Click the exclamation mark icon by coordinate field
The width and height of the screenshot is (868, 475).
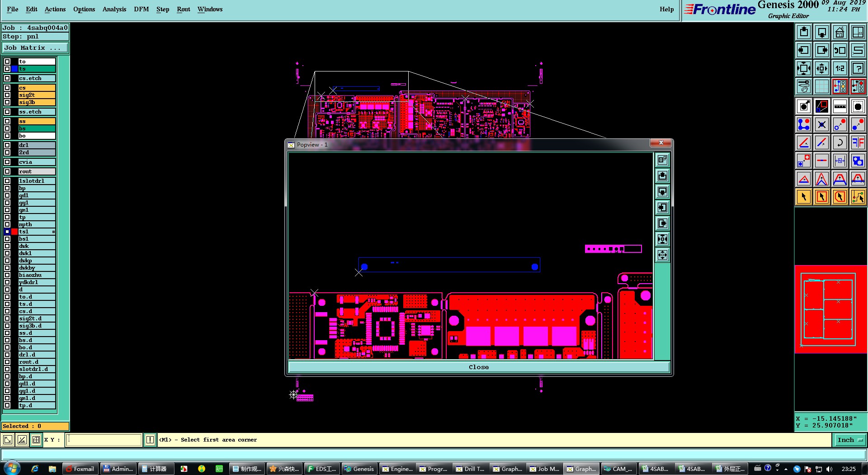click(x=150, y=440)
